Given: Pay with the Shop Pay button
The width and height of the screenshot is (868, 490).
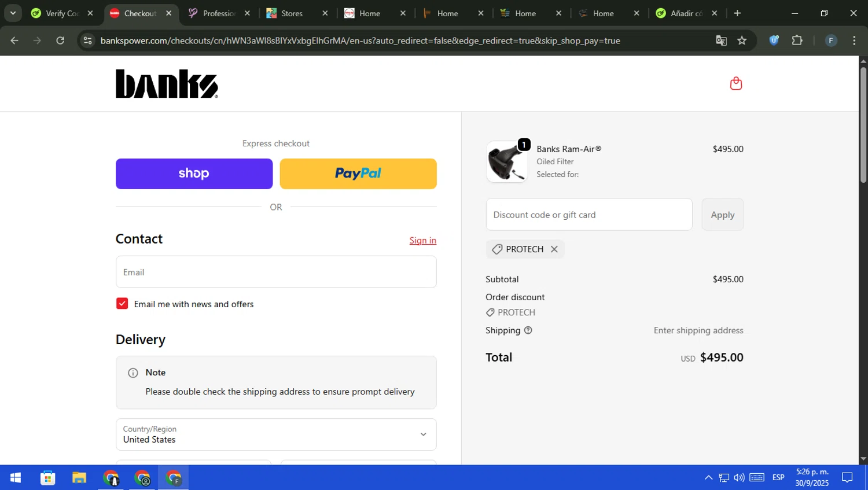Looking at the screenshot, I should [x=194, y=174].
